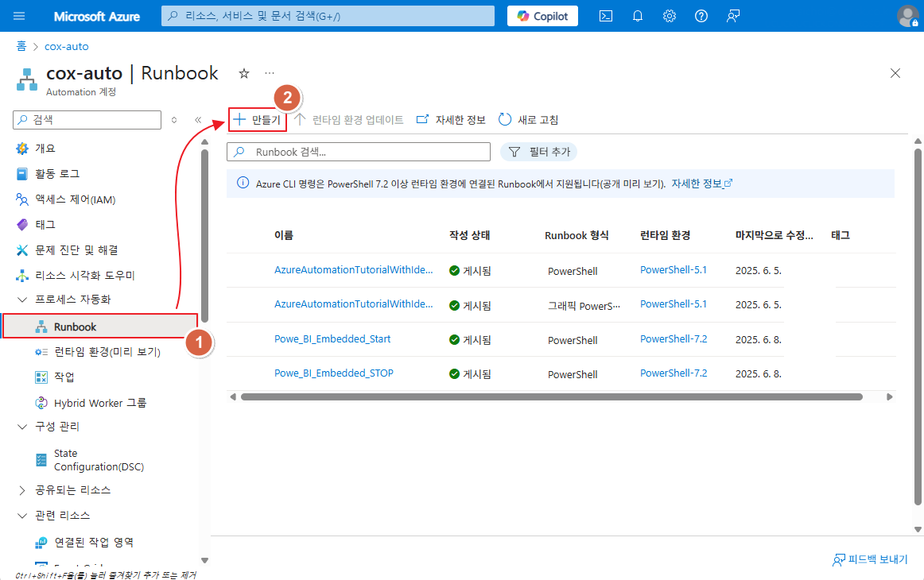Image resolution: width=924 pixels, height=580 pixels.
Task: Click the Copilot button
Action: 543,16
